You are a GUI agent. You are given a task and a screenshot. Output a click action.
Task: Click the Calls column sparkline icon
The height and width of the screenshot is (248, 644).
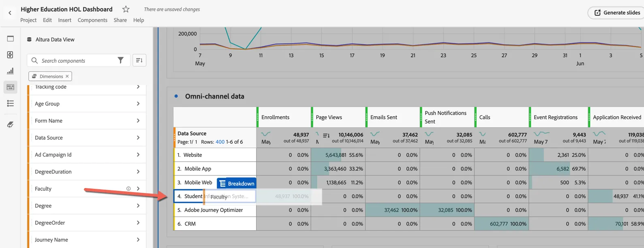pos(482,134)
